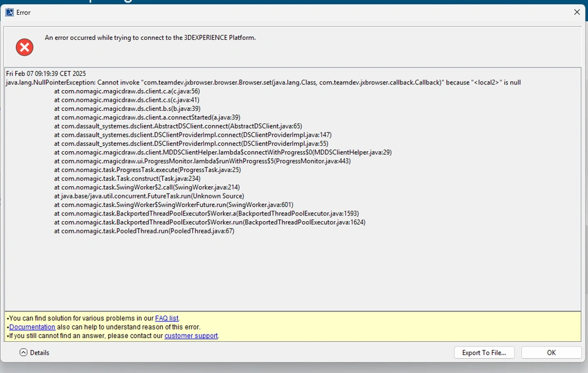The image size is (588, 373).
Task: Click the MagicDraw icon in title bar
Action: [x=9, y=12]
